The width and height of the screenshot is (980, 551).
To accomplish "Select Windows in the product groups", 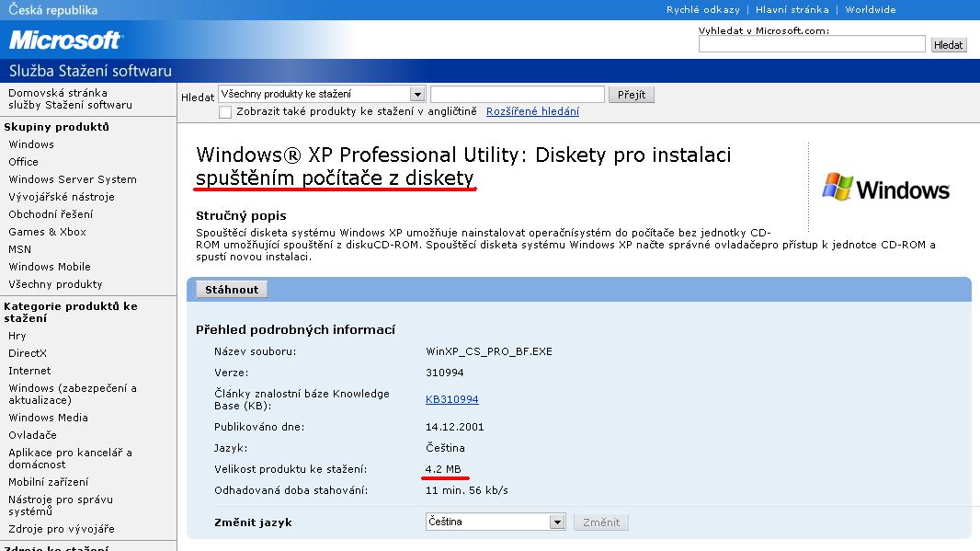I will pos(31,143).
